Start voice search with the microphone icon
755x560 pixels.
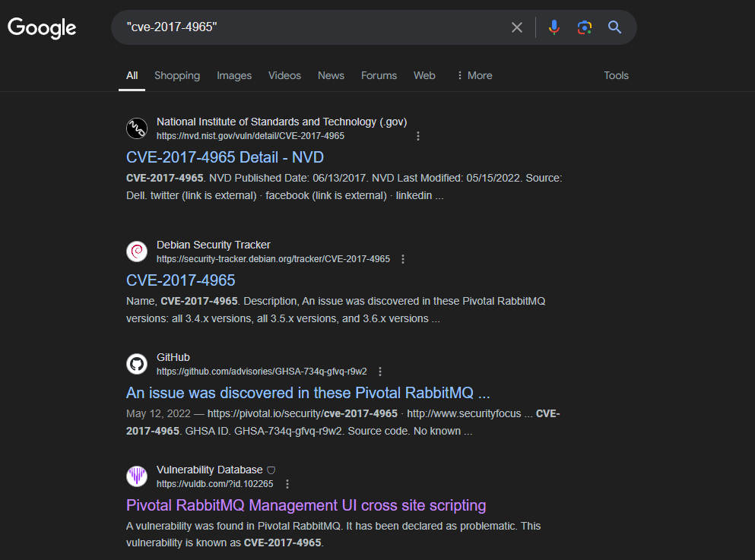tap(554, 27)
